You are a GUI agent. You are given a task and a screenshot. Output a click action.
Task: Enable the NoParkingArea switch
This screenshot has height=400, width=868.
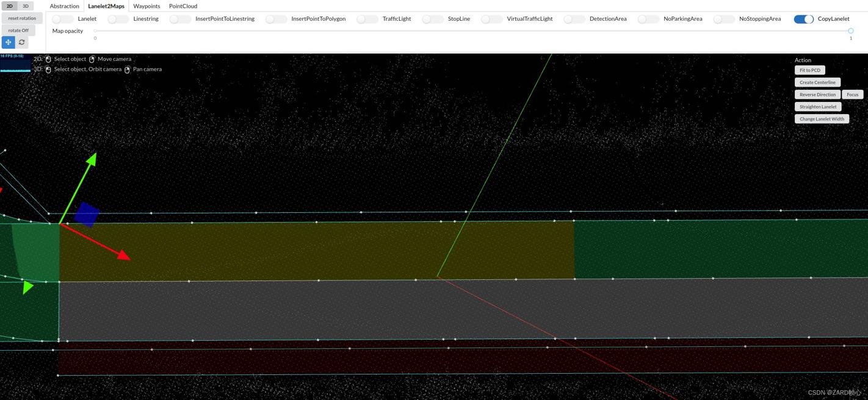[x=648, y=19]
